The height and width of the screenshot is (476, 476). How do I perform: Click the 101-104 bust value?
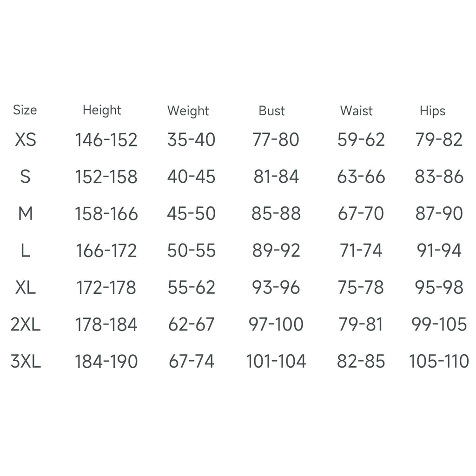pyautogui.click(x=276, y=361)
